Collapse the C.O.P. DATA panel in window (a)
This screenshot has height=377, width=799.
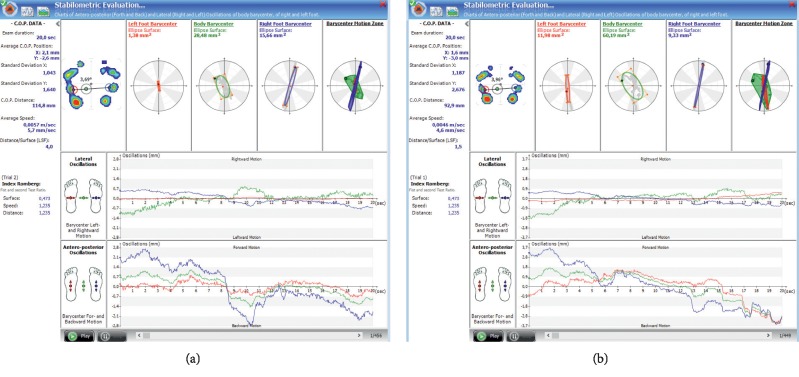57,24
